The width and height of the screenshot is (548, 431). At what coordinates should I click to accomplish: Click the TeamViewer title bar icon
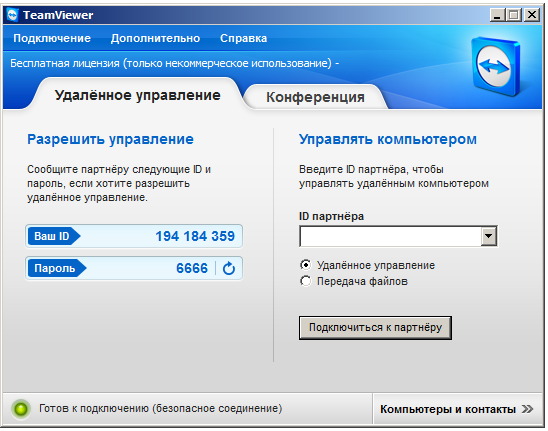pyautogui.click(x=13, y=15)
